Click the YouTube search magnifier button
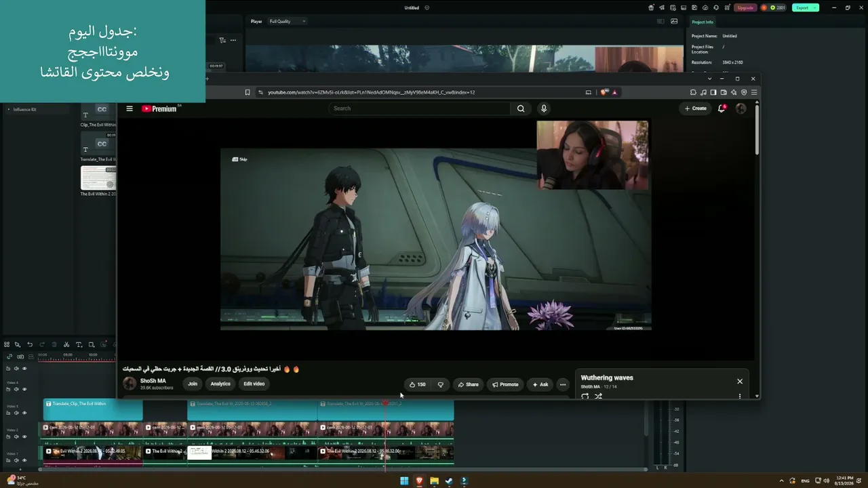Viewport: 868px width, 488px height. (x=521, y=108)
